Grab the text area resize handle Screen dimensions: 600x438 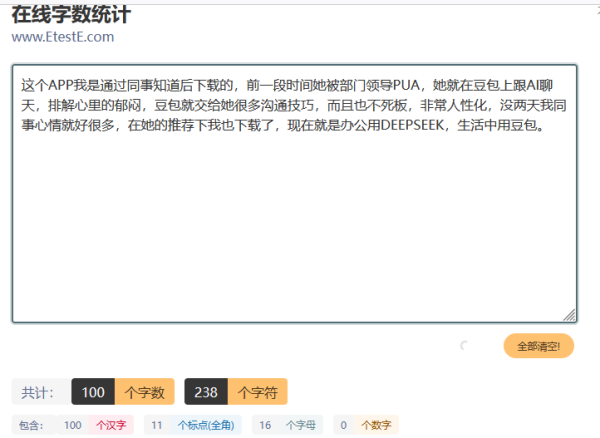coord(570,316)
